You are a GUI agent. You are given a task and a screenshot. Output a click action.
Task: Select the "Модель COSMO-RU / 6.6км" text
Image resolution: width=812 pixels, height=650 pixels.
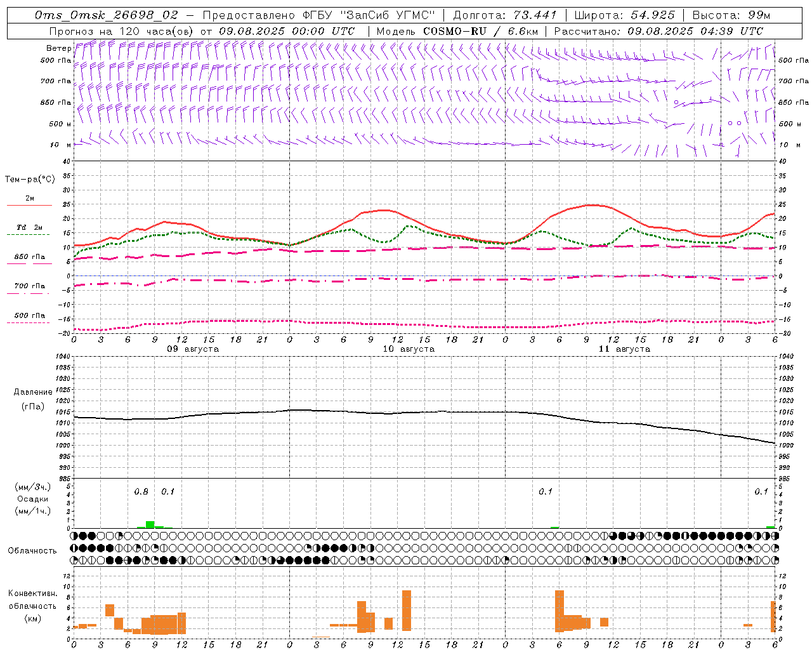tap(457, 31)
